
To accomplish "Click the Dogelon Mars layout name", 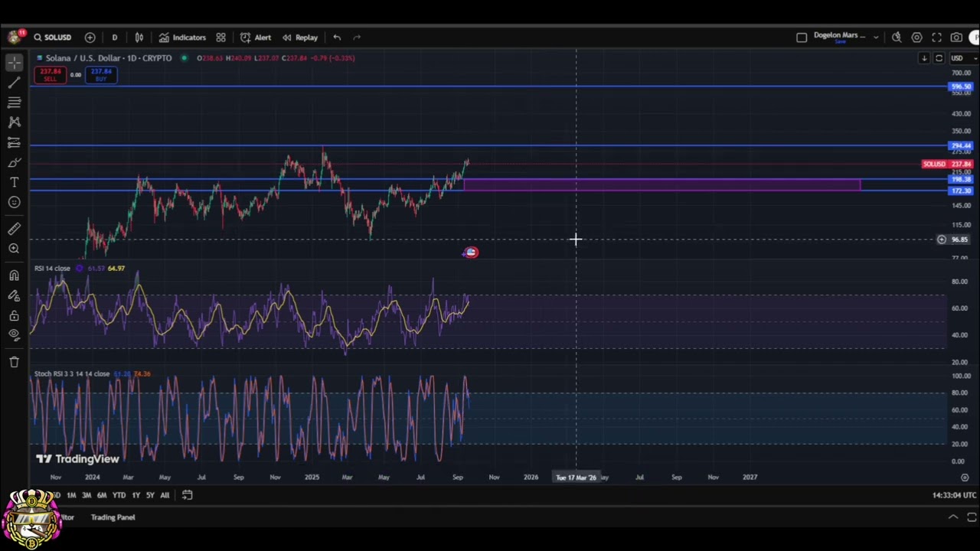I will click(x=840, y=37).
